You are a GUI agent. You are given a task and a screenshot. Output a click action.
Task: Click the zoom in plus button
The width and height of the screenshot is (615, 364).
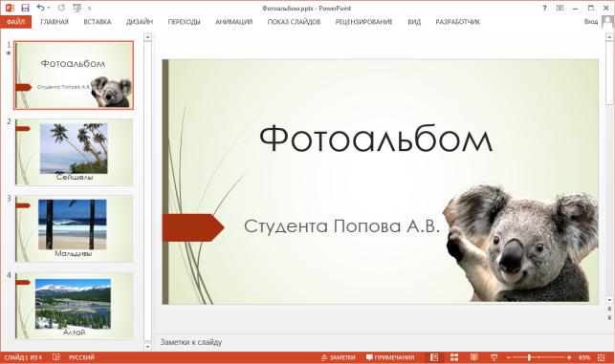(x=569, y=357)
